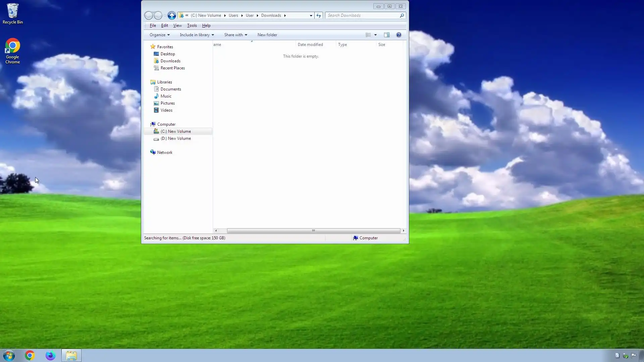This screenshot has height=362, width=644.
Task: Toggle the preview pane icon
Action: click(x=387, y=35)
